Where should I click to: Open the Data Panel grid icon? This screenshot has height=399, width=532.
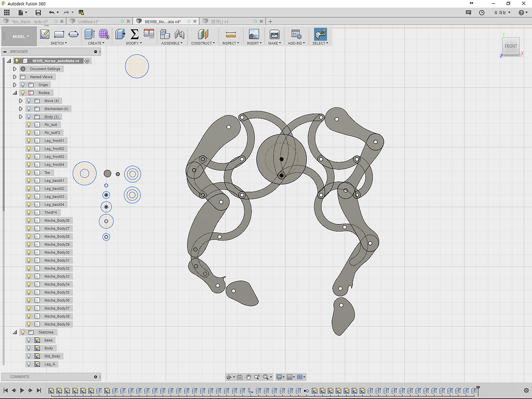(7, 12)
